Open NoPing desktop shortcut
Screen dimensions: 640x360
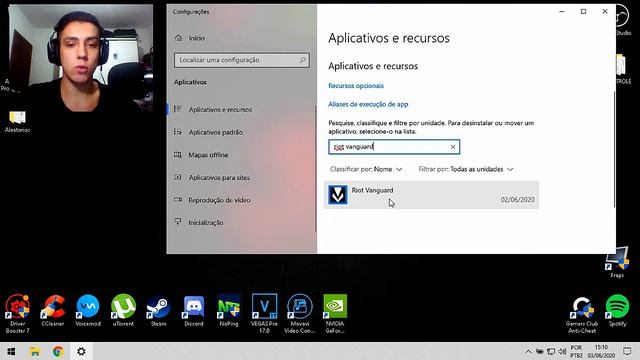229,310
